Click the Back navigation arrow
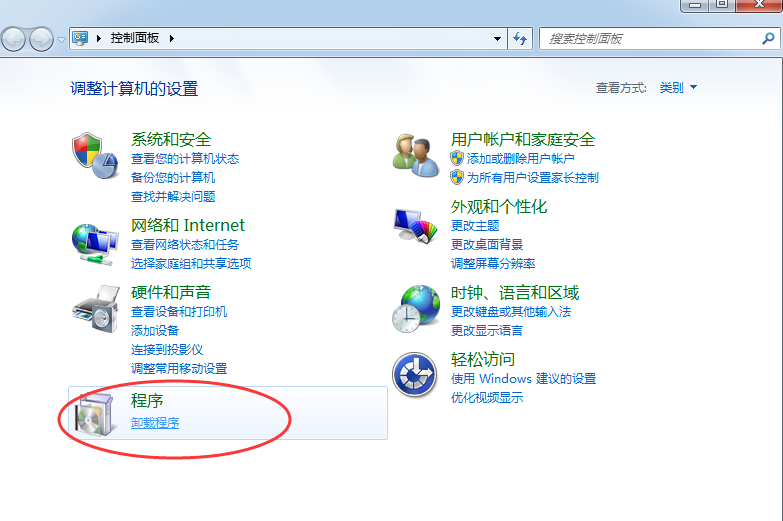Screen dimensions: 783x521 coord(13,39)
